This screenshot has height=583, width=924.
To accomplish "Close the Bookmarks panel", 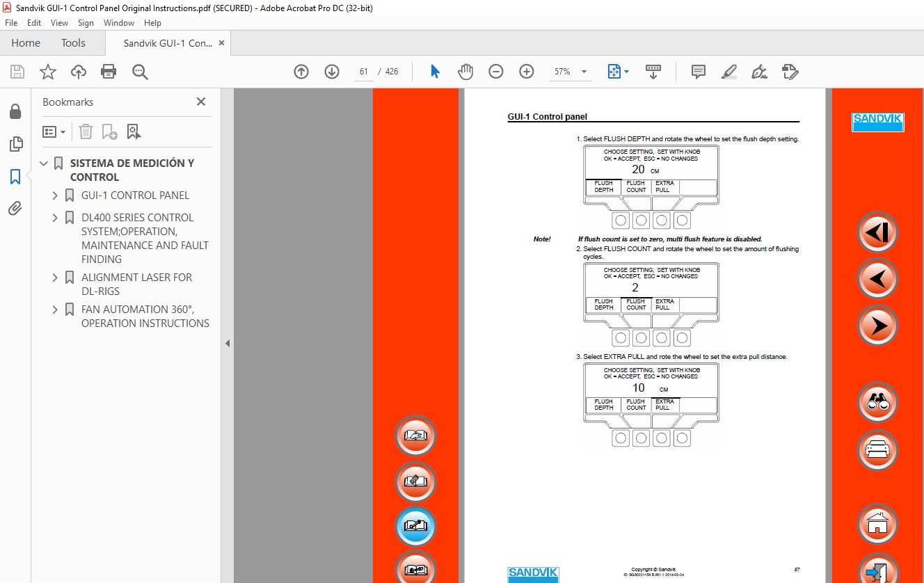I will click(x=201, y=102).
